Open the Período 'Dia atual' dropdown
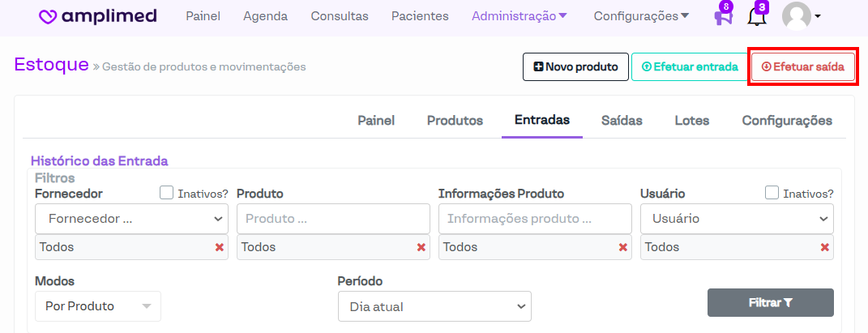Image resolution: width=868 pixels, height=333 pixels. pyautogui.click(x=434, y=306)
